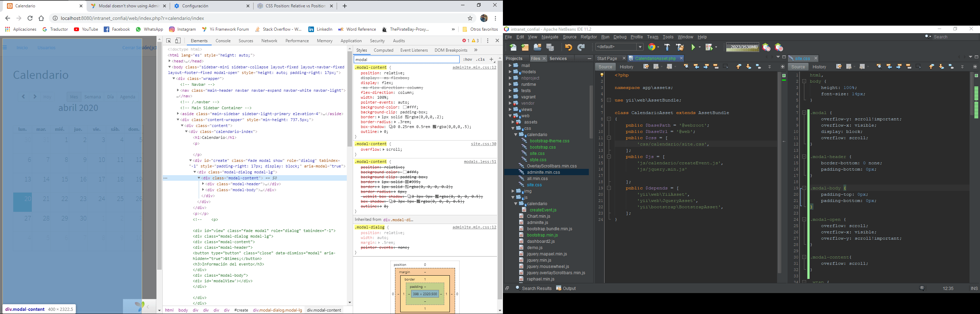Open the site.css:30 source link
The width and height of the screenshot is (980, 314).
pyautogui.click(x=483, y=144)
